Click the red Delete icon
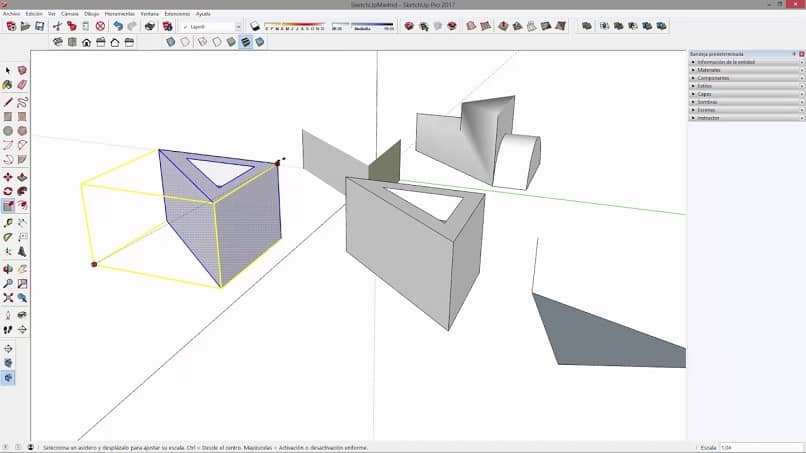Image resolution: width=806 pixels, height=453 pixels. [100, 26]
